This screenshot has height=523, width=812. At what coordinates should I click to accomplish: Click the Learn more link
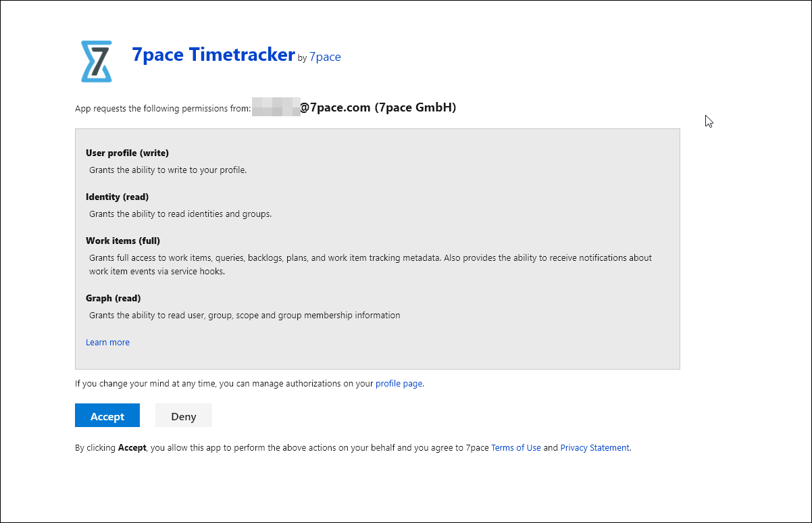[x=107, y=343]
